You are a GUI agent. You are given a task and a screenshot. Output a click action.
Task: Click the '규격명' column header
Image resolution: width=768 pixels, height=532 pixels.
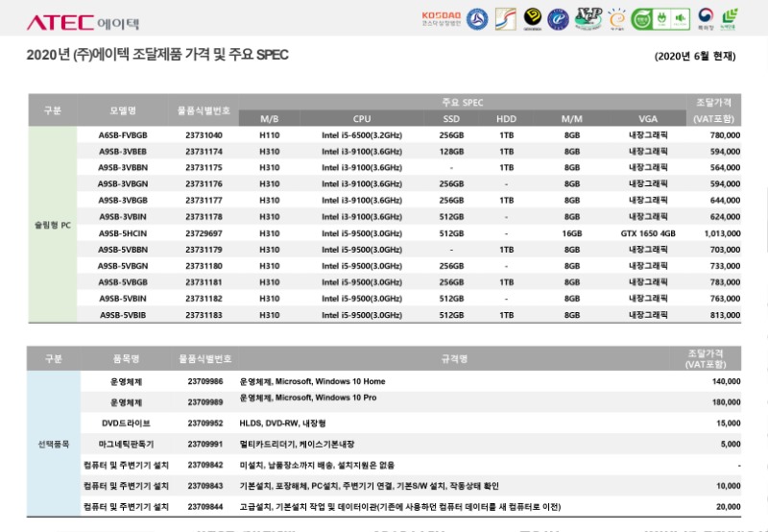click(x=454, y=358)
